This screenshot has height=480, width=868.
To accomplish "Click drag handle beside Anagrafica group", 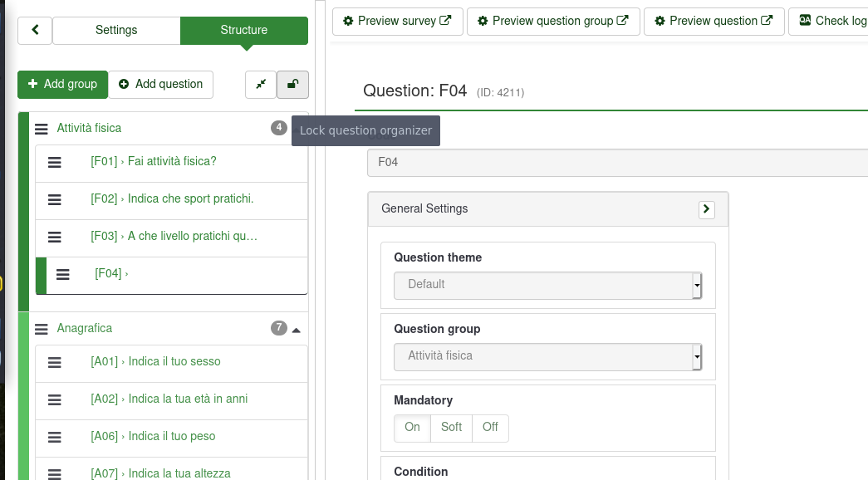I will click(x=42, y=329).
